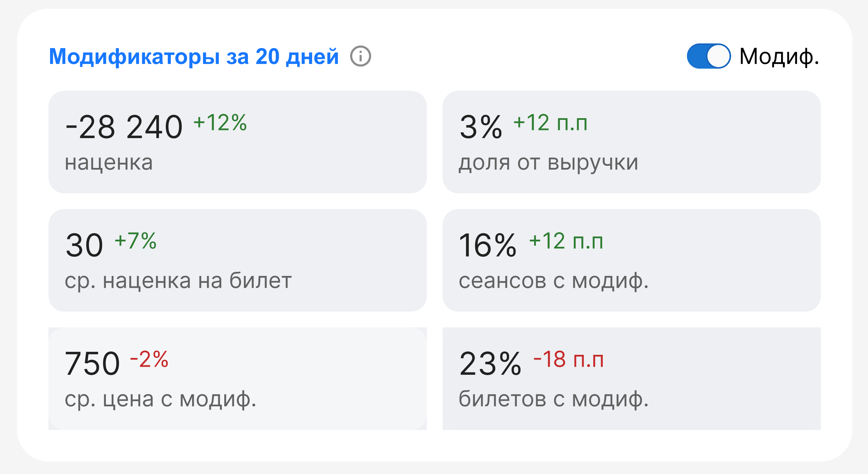Click the наценка card label
Image resolution: width=868 pixels, height=474 pixels.
coord(109,163)
